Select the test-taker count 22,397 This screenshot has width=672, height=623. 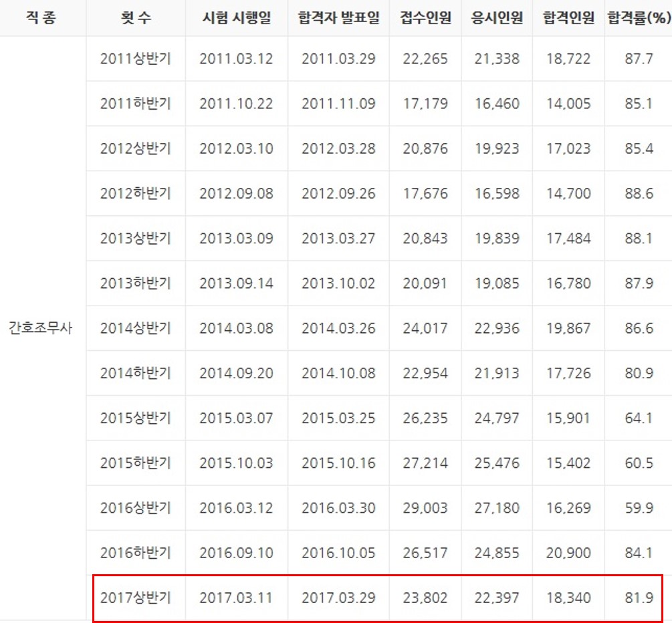tap(497, 598)
